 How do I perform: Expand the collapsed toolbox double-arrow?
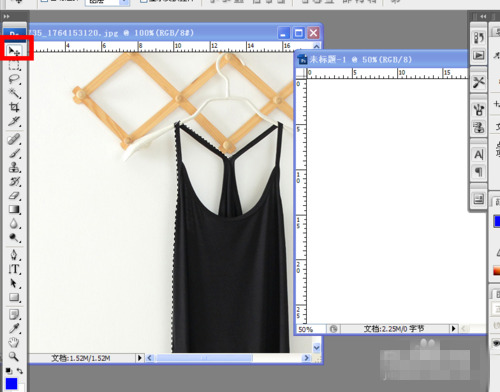click(6, 16)
